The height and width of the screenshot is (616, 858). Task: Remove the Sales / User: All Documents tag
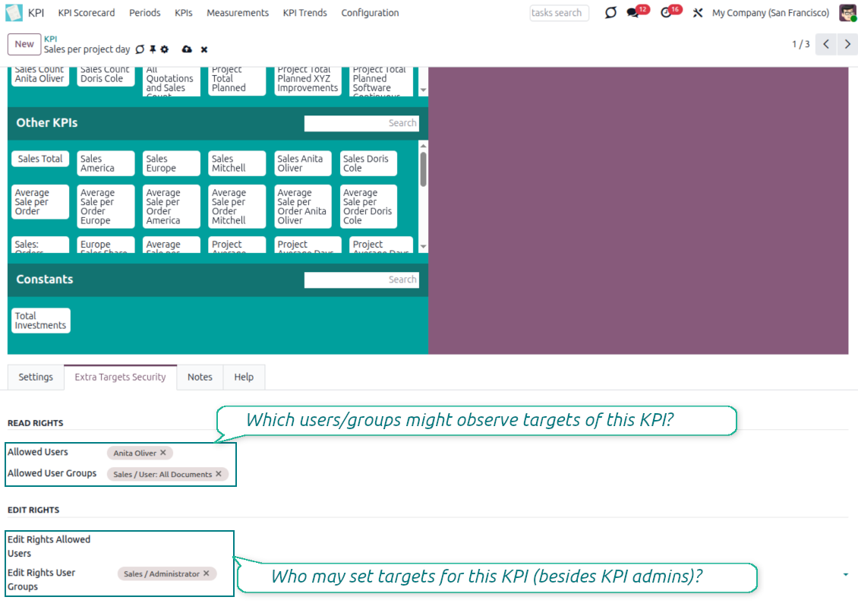(x=219, y=474)
